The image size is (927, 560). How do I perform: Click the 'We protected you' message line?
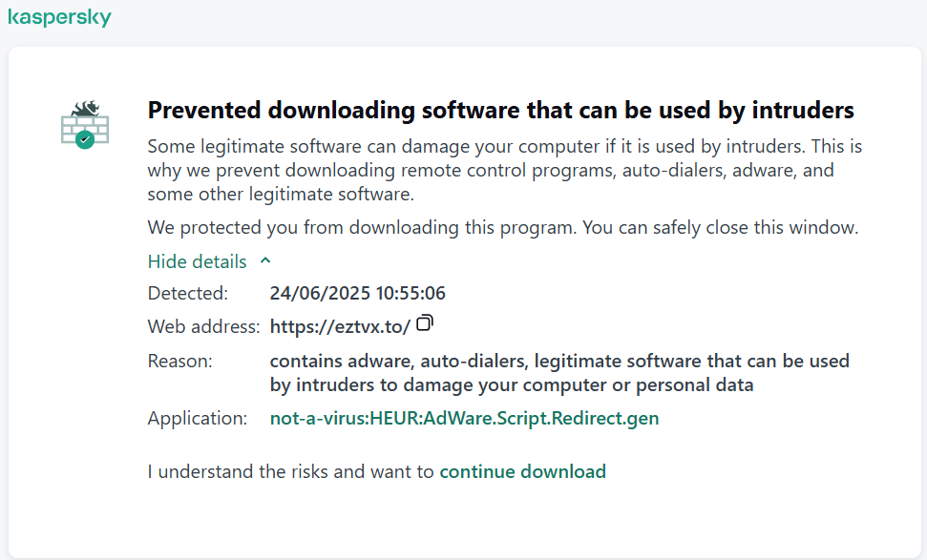pyautogui.click(x=502, y=227)
